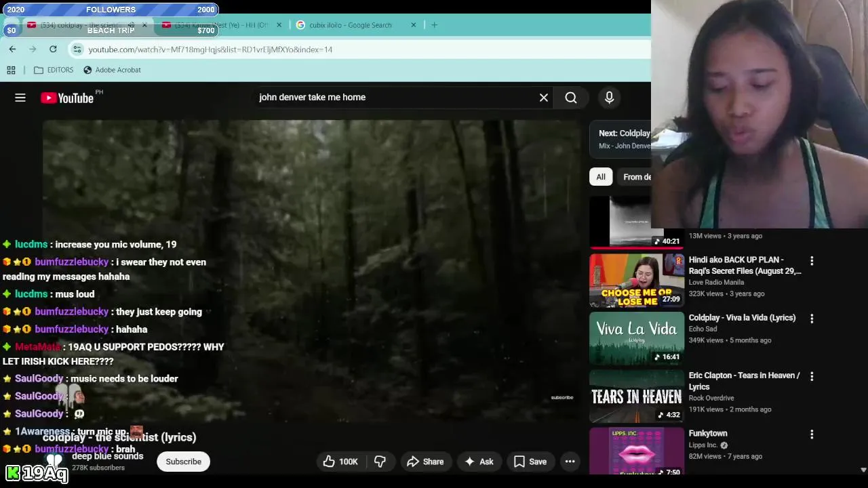Close the coldplay the scientist tab
This screenshot has height=488, width=868.
(144, 25)
